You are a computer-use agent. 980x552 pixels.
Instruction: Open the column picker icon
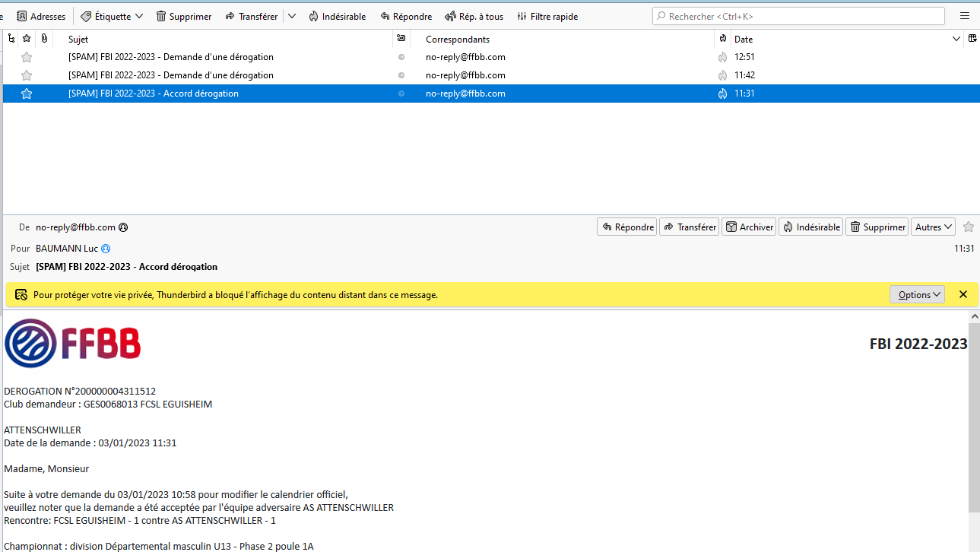coord(972,39)
